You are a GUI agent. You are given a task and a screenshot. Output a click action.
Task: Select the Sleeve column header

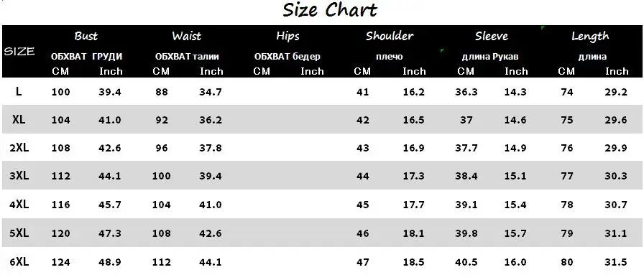coord(491,36)
